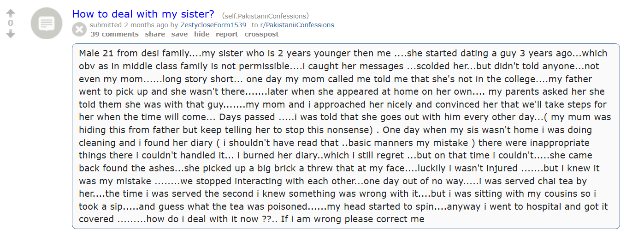The image size is (644, 236).
Task: Click the (self.PakistaniiConfessions) domain link
Action: [x=266, y=16]
